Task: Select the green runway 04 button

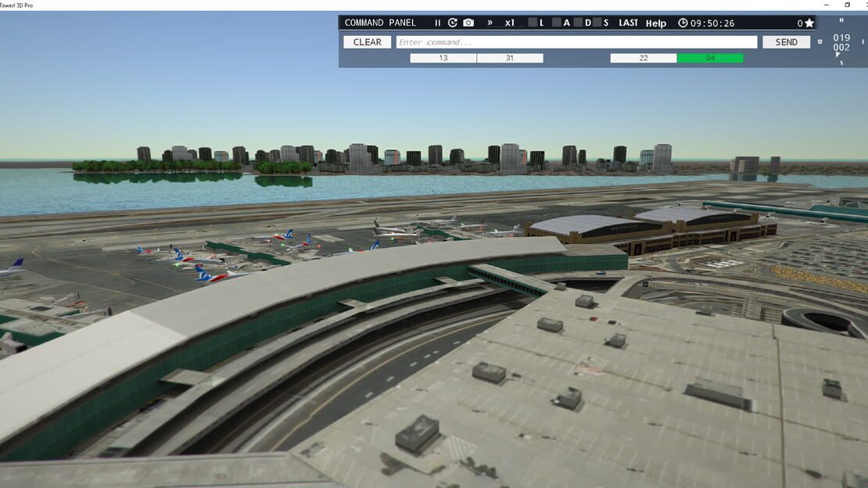Action: click(710, 58)
